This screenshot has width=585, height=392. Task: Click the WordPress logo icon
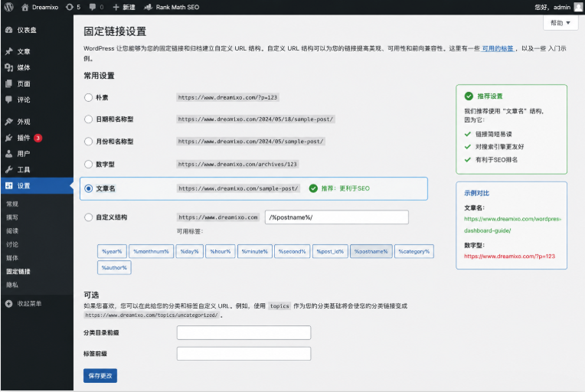point(8,7)
